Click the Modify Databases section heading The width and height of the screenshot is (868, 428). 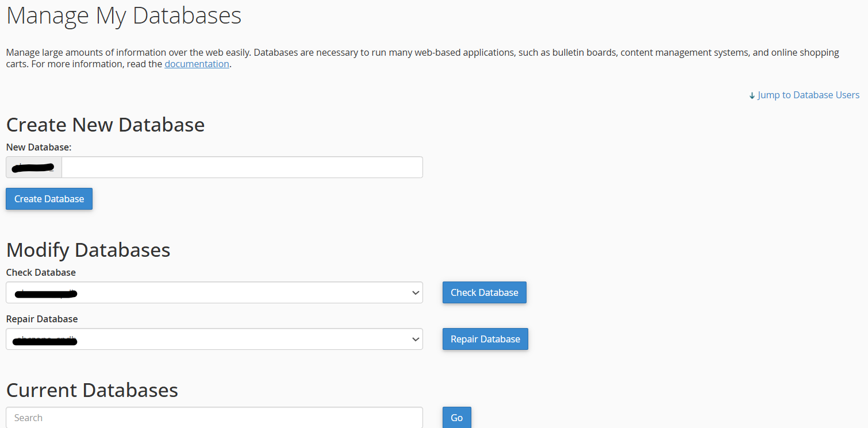point(88,250)
